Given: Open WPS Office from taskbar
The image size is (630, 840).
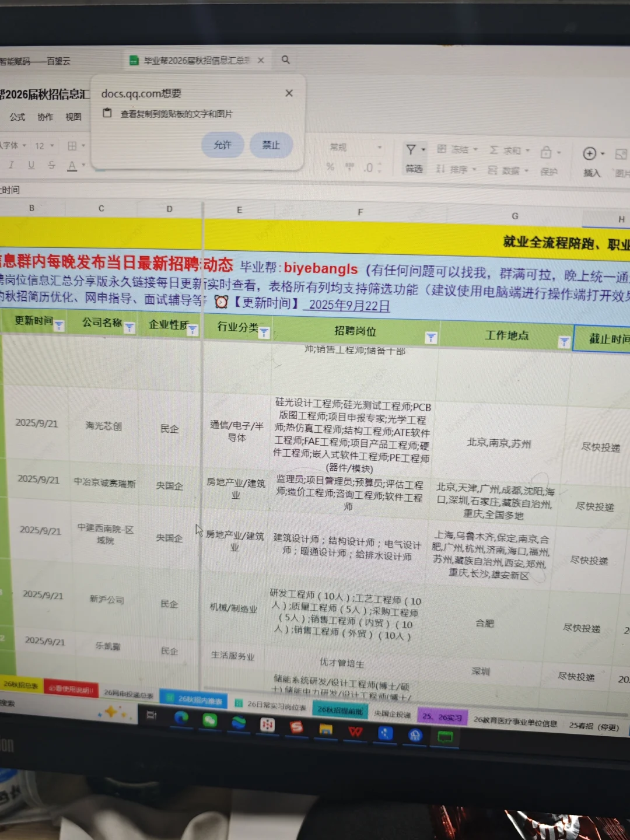Looking at the screenshot, I should click(355, 731).
